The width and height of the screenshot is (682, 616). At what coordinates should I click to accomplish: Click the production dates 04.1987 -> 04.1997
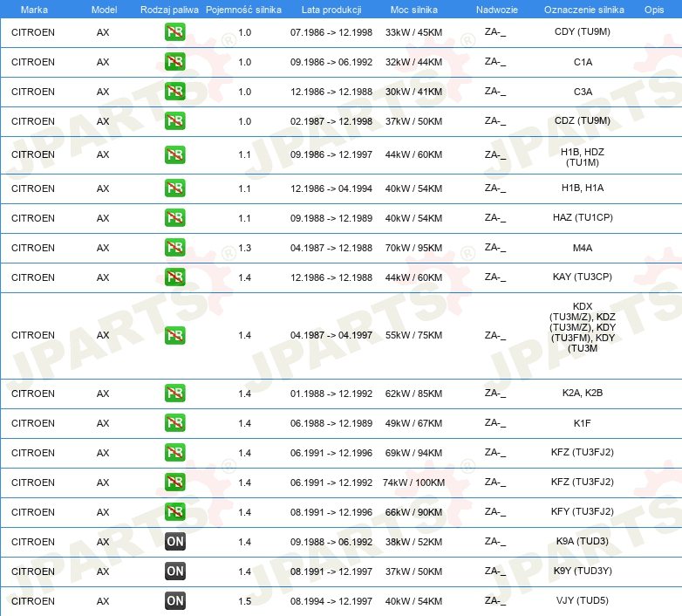pyautogui.click(x=331, y=335)
